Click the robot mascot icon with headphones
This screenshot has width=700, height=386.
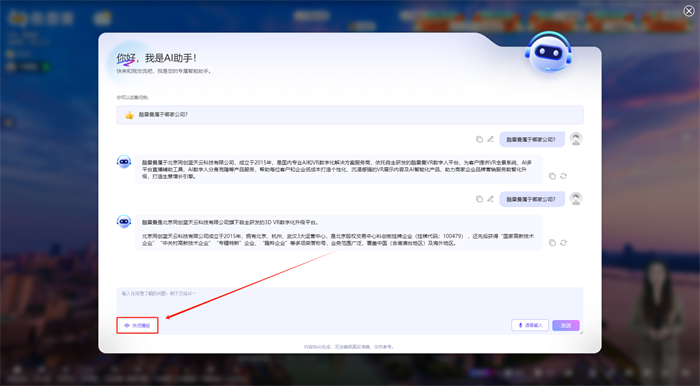[549, 52]
